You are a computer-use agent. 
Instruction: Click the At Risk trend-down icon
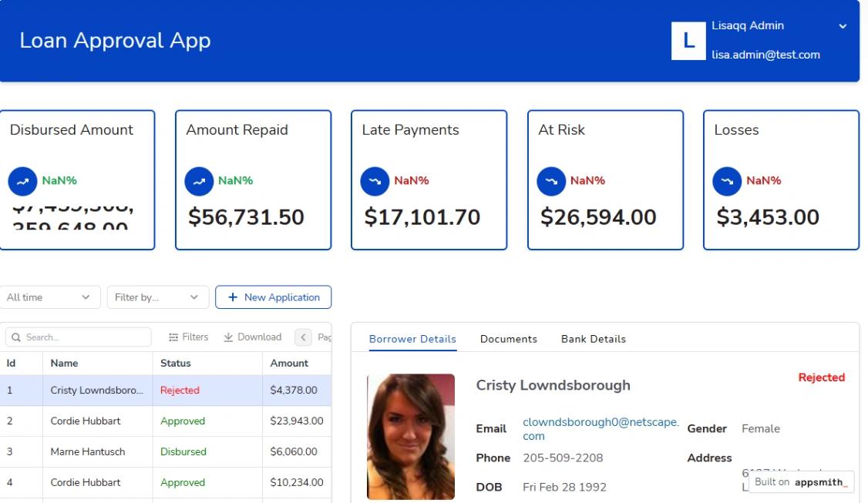coord(551,181)
